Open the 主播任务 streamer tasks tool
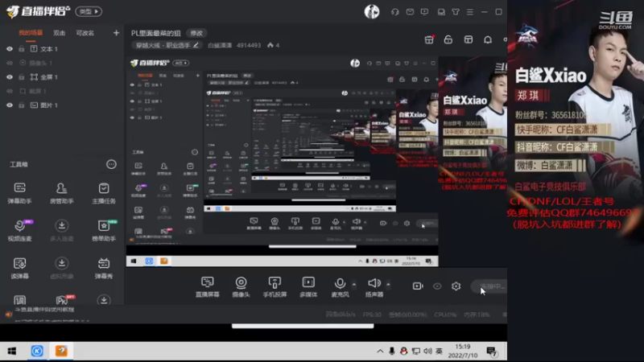The width and height of the screenshot is (644, 362). pyautogui.click(x=104, y=193)
